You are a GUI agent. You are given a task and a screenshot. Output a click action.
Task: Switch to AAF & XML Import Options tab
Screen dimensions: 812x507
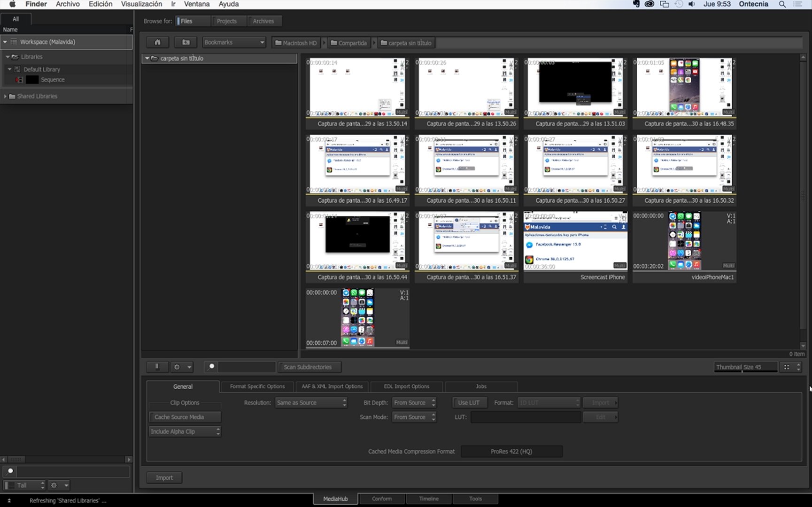point(332,386)
